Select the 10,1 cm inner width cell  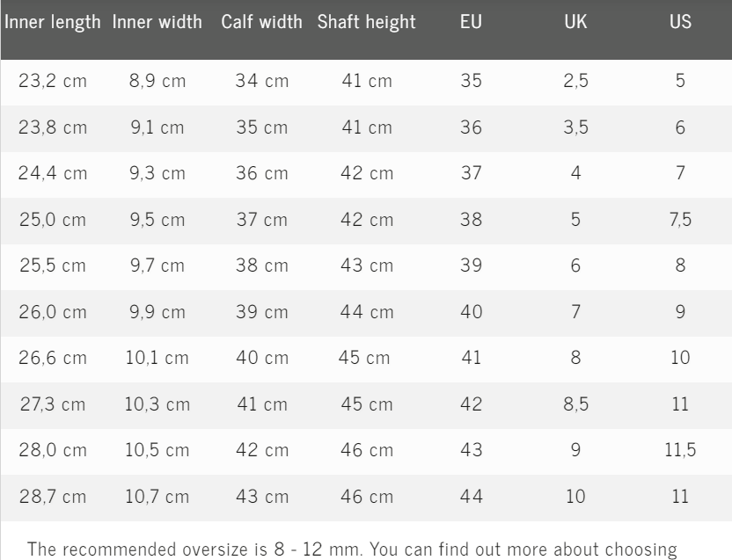point(158,358)
